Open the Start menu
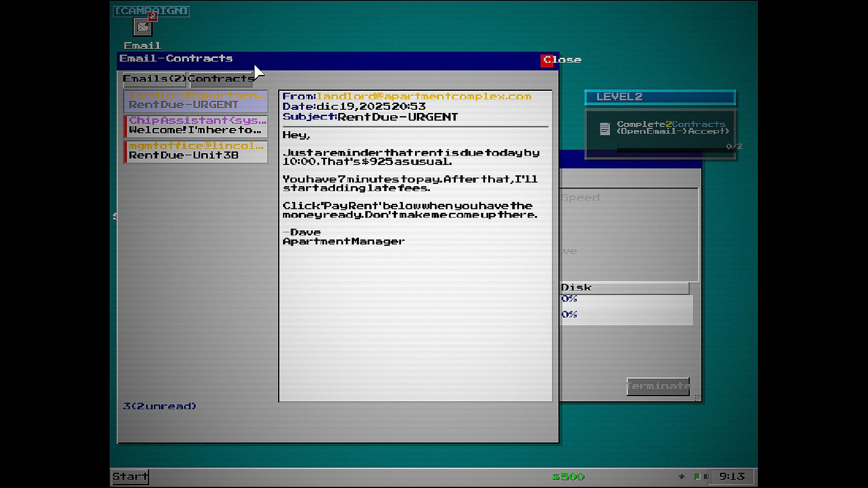This screenshot has height=488, width=868. 130,476
